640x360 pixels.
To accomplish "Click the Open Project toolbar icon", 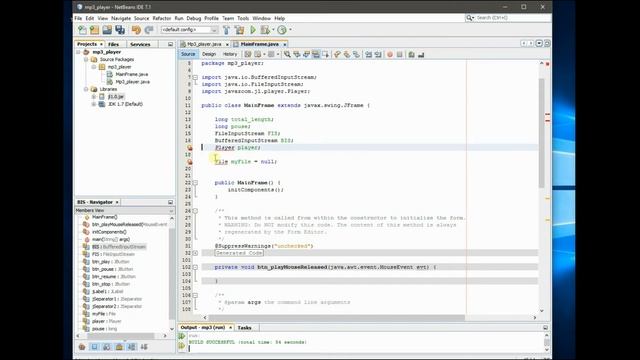I will [107, 30].
